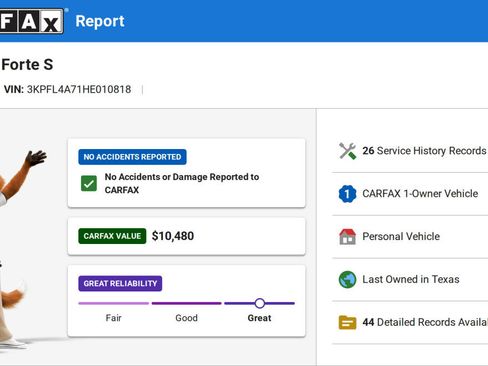Viewport: 488px width, 366px height.
Task: Click the Report heading in the header
Action: (x=100, y=21)
